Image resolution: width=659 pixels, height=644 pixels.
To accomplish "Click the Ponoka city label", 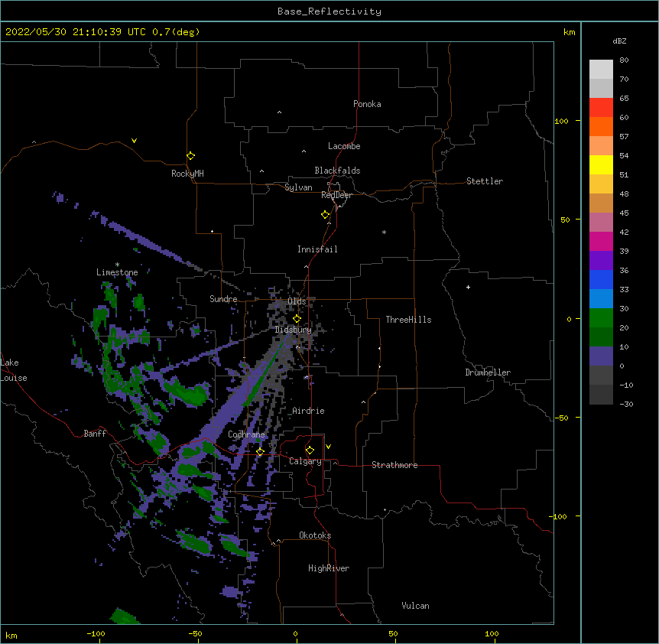I will coord(367,104).
